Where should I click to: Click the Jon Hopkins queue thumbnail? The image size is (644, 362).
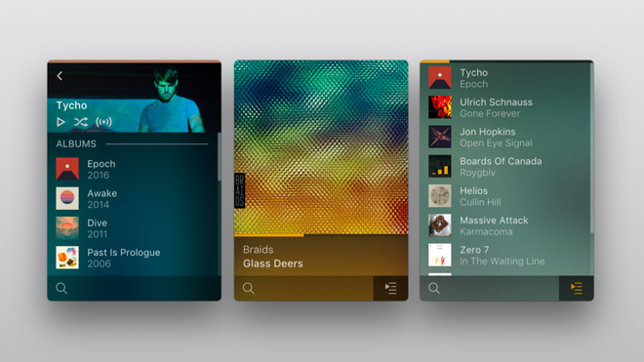(x=440, y=137)
